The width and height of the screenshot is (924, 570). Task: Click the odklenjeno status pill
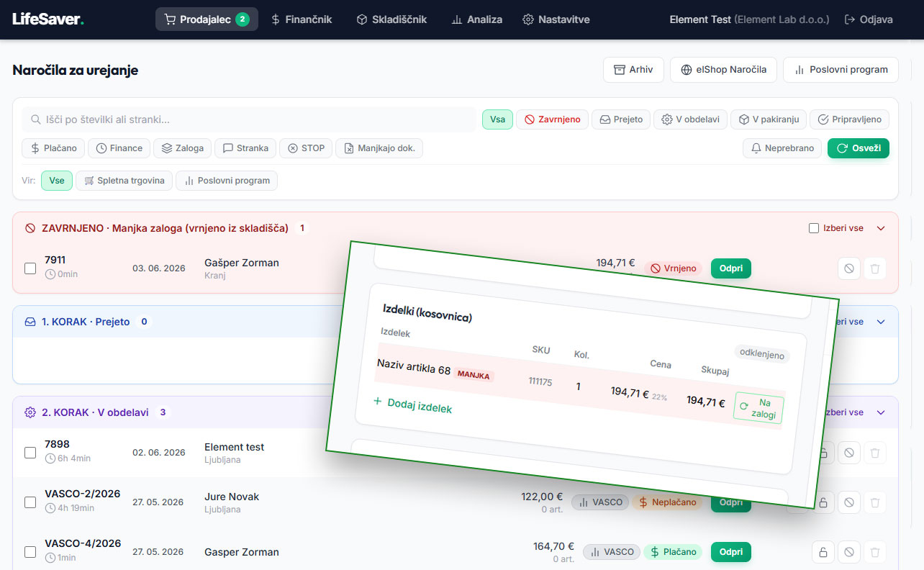pyautogui.click(x=762, y=353)
